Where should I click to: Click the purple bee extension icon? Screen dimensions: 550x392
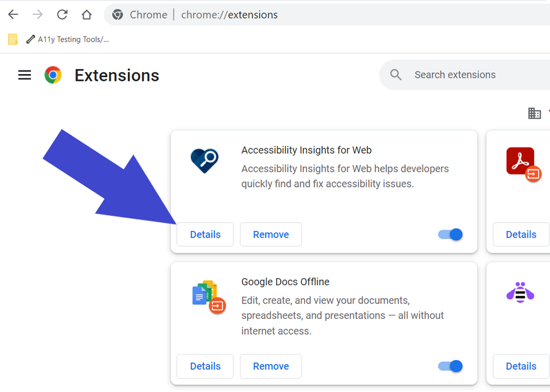coord(520,292)
